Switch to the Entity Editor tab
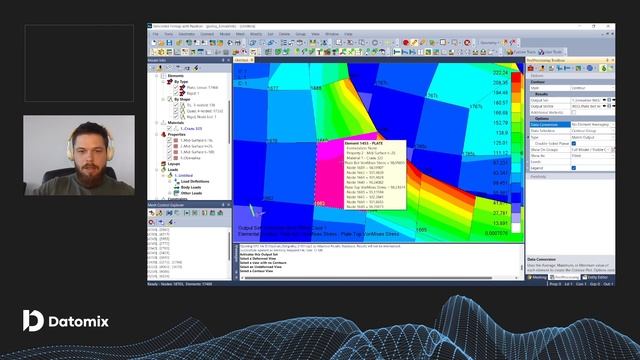This screenshot has height=360, width=640. coord(596,277)
